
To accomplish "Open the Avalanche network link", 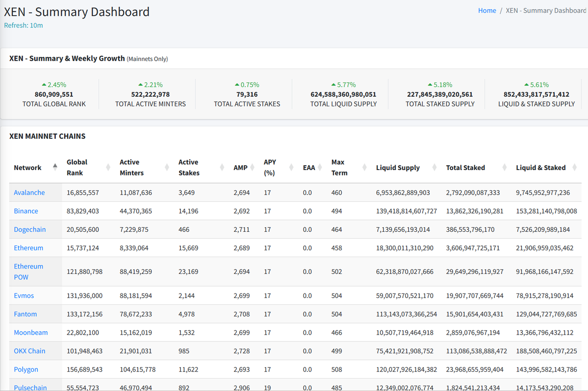I will 29,193.
